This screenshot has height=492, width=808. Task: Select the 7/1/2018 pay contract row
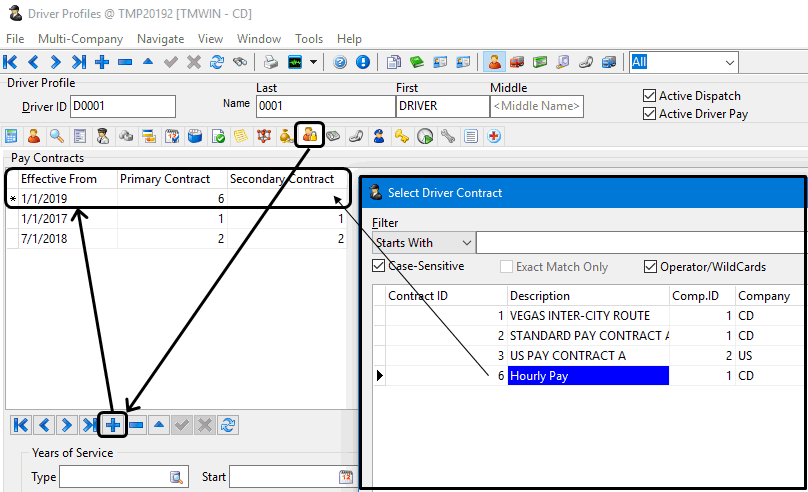[x=177, y=239]
